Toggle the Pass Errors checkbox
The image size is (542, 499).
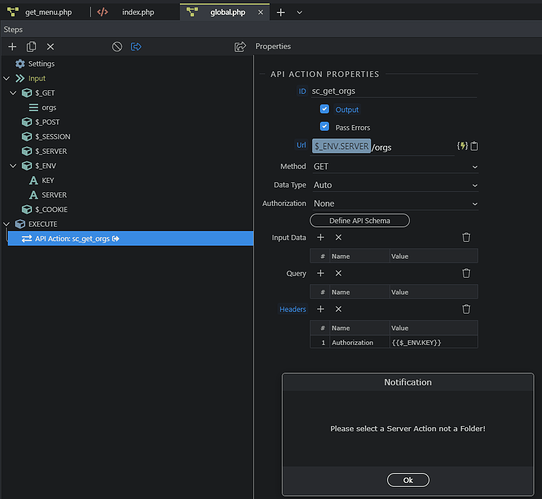324,127
